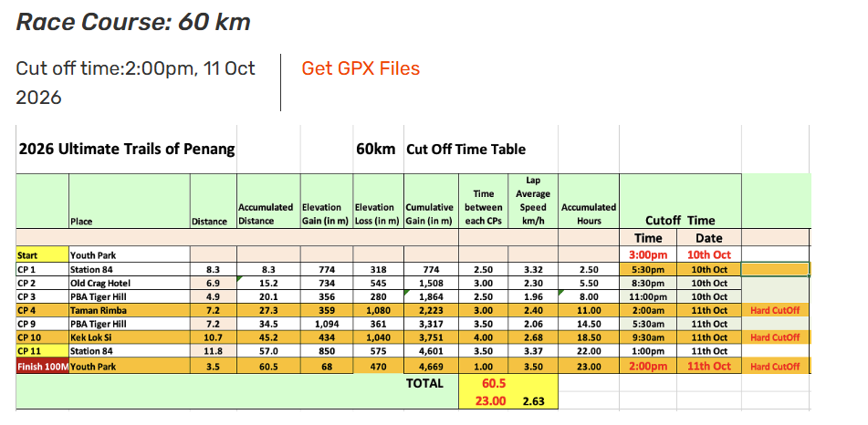Screen dimensions: 868x425
Task: Click the Accumulated Hours column header
Action: [589, 213]
